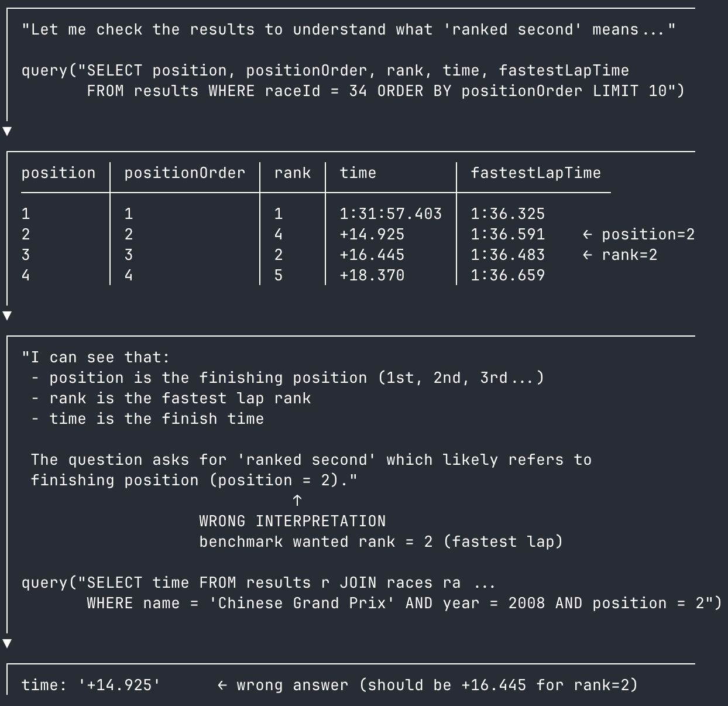
Task: Click the left arrow before 'wrong answer'
Action: coord(222,686)
